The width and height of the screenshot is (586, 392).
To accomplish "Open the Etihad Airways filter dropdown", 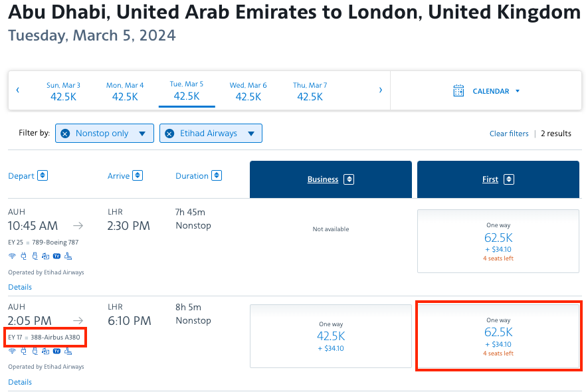I will tap(250, 133).
